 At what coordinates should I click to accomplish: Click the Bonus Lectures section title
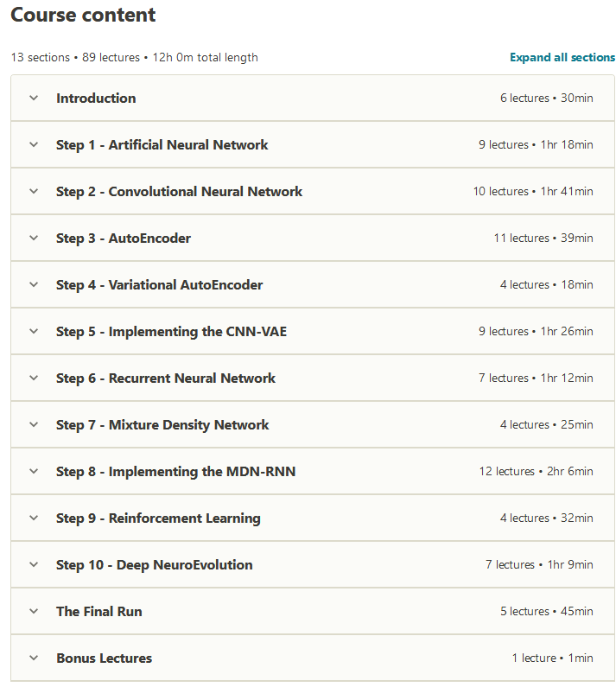tap(104, 658)
